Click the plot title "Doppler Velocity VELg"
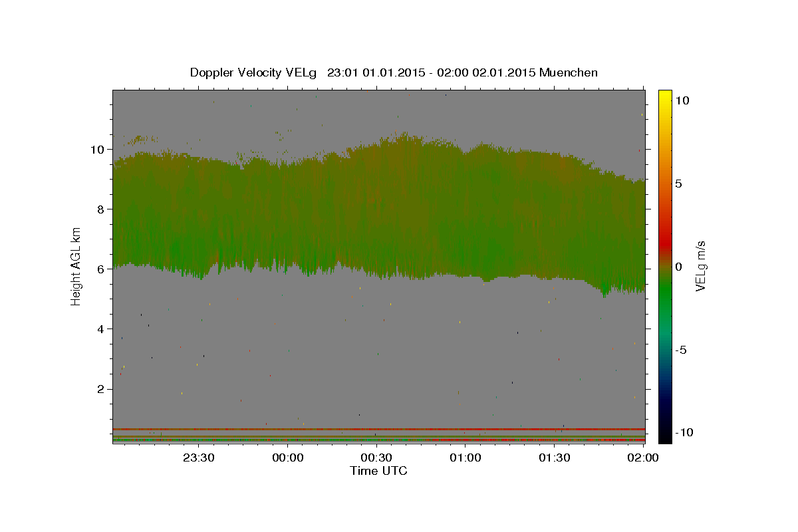 [x=253, y=72]
